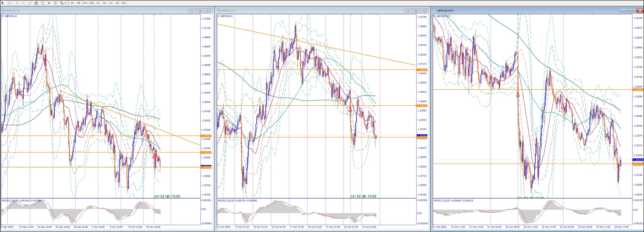The image size is (644, 232).
Task: Choose the vertical line drawing tool
Action: [17, 3]
